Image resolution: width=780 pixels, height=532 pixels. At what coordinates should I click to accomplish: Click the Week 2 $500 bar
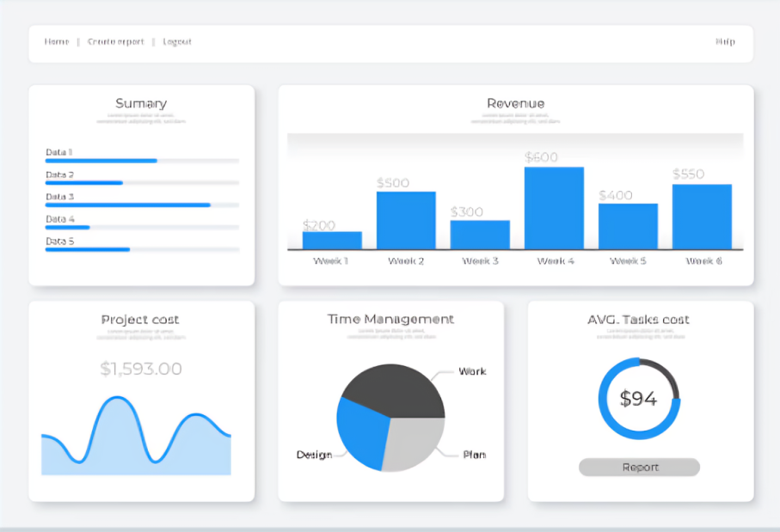(406, 220)
